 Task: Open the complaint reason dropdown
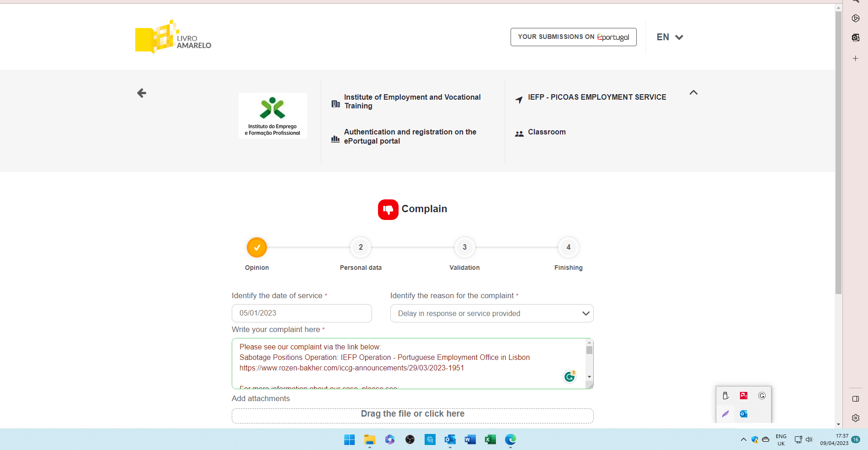click(492, 313)
